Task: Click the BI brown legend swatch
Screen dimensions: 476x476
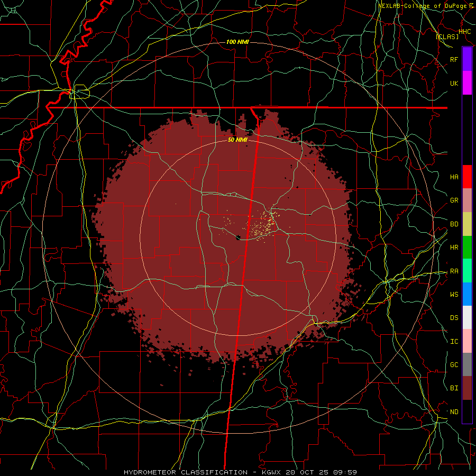Action: pos(467,388)
